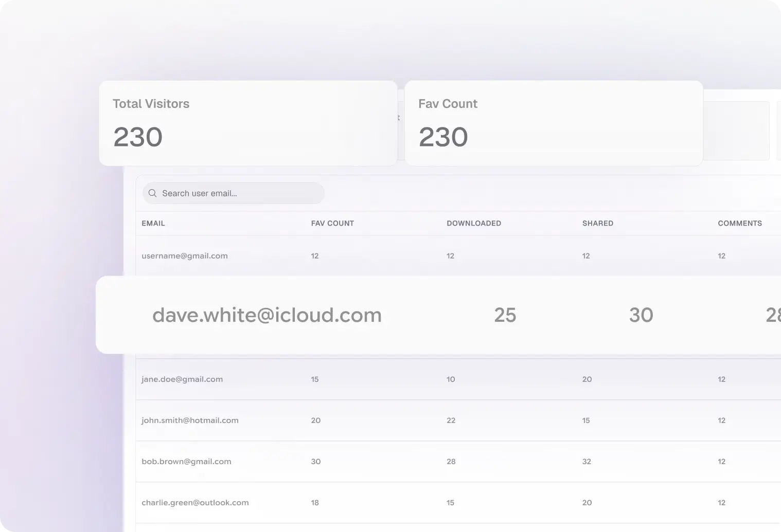Select the highlighted dave.white@icloud.com email
Viewport: 781px width, 532px height.
[267, 315]
